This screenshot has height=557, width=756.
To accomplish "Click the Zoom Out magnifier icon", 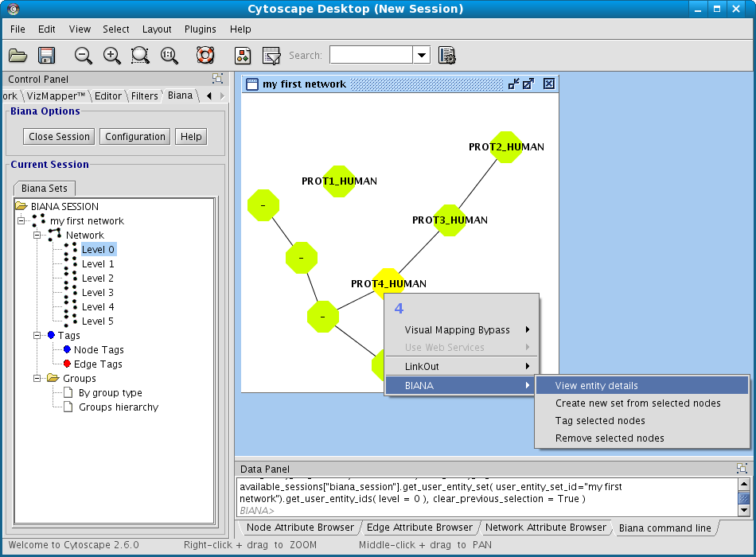I will (84, 56).
